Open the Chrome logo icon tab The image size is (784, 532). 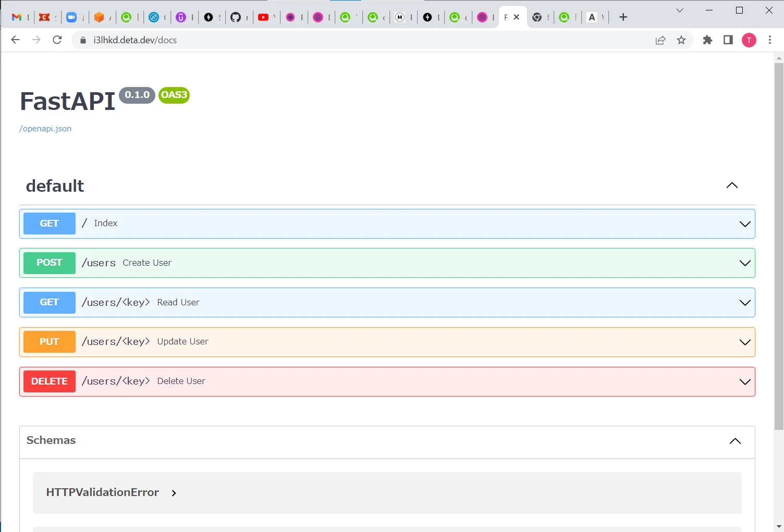[x=537, y=17]
